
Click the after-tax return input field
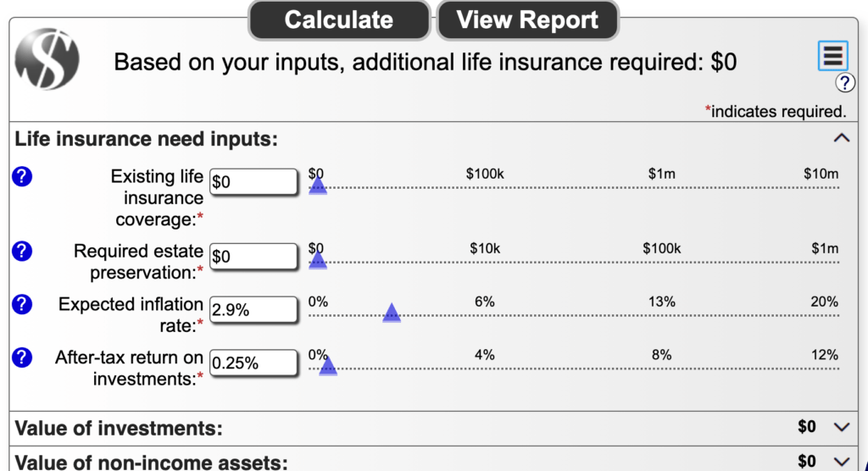[x=253, y=363]
